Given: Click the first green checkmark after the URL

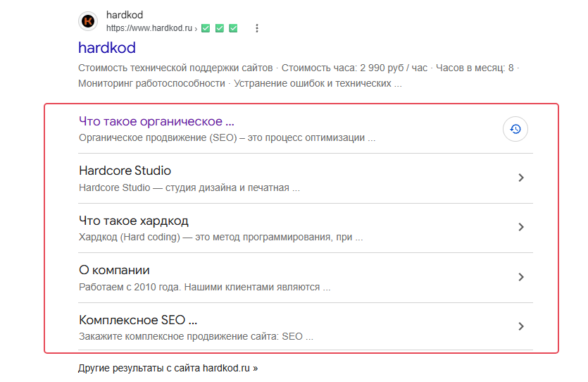Looking at the screenshot, I should tap(206, 28).
